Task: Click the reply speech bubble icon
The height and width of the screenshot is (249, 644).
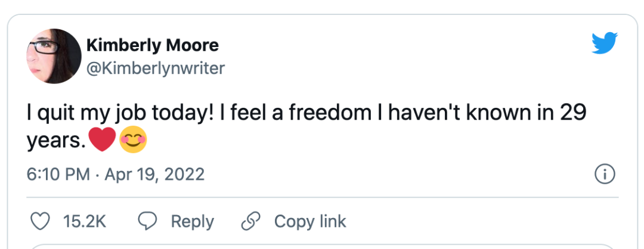Action: [147, 222]
